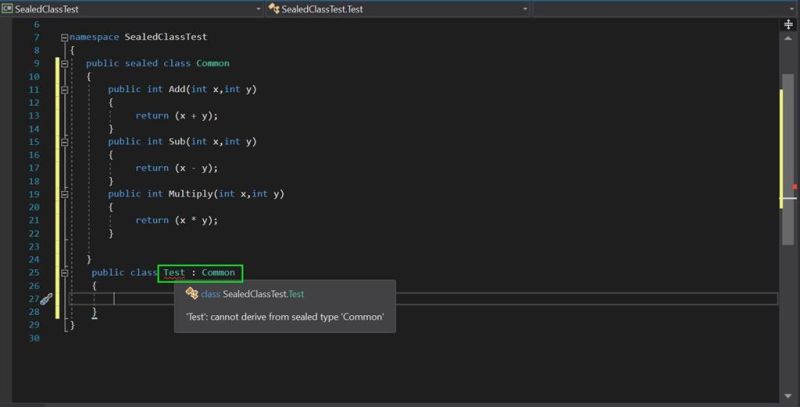Click the scrollbar up arrow

(x=788, y=38)
